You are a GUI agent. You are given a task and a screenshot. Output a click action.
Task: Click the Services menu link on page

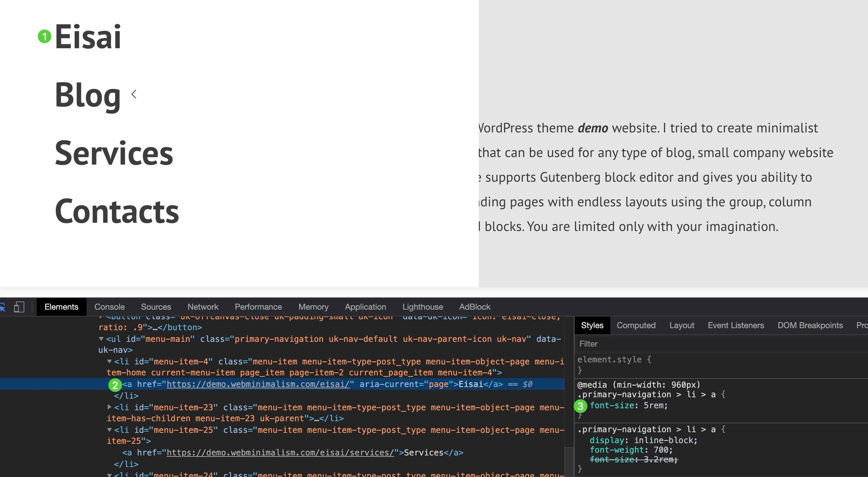pos(114,153)
